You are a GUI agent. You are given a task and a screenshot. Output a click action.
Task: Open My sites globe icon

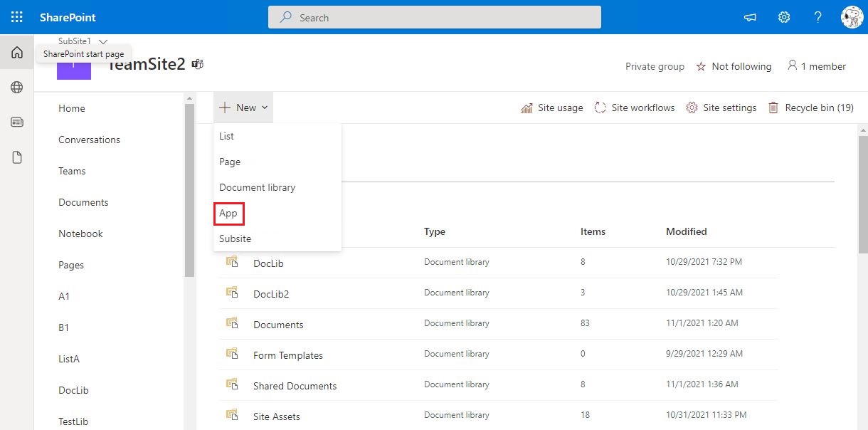(17, 87)
